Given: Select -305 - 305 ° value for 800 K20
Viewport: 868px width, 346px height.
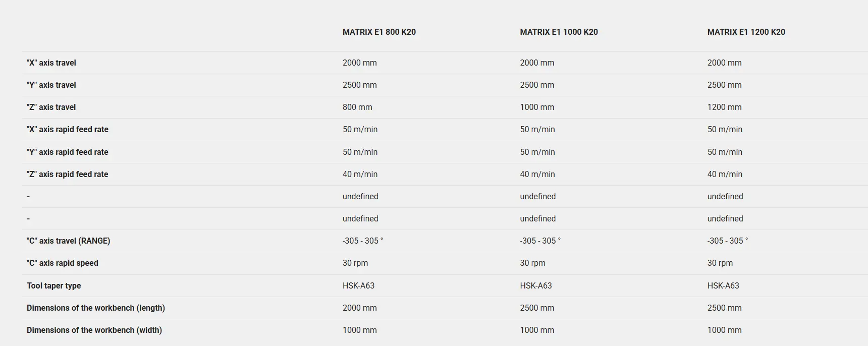Looking at the screenshot, I should pos(363,241).
